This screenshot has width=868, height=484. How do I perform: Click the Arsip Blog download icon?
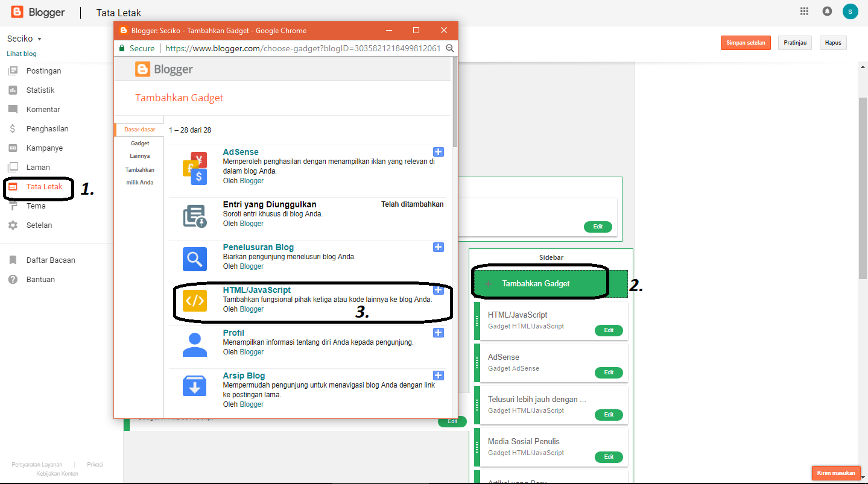(x=195, y=386)
